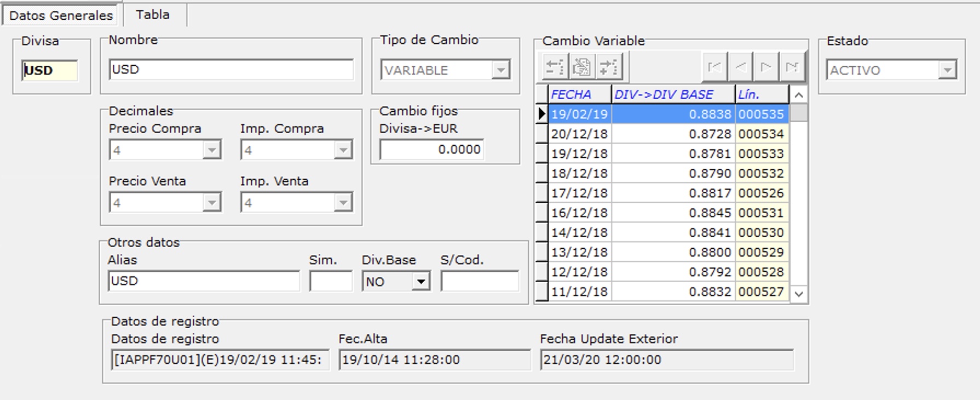980x400 pixels.
Task: Open the Precio Compra decimals dropdown
Action: click(211, 150)
